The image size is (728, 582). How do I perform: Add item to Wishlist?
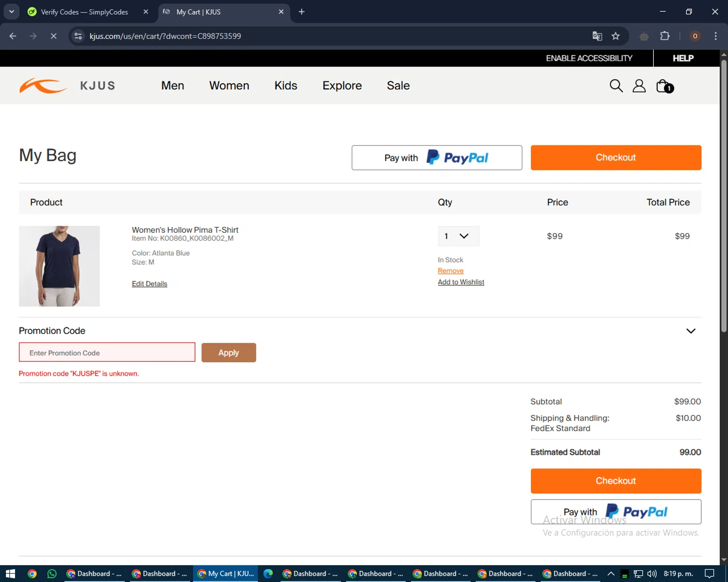point(461,282)
